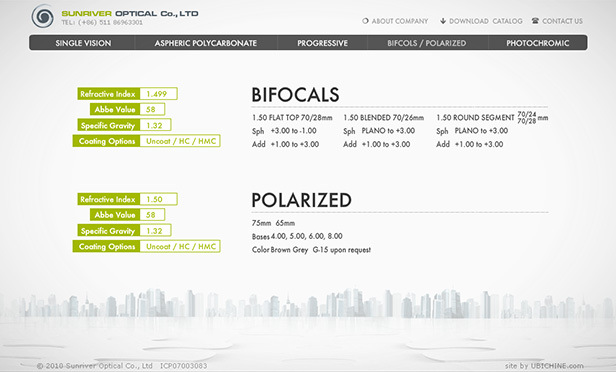Open the About Company link
The height and width of the screenshot is (372, 616).
400,21
